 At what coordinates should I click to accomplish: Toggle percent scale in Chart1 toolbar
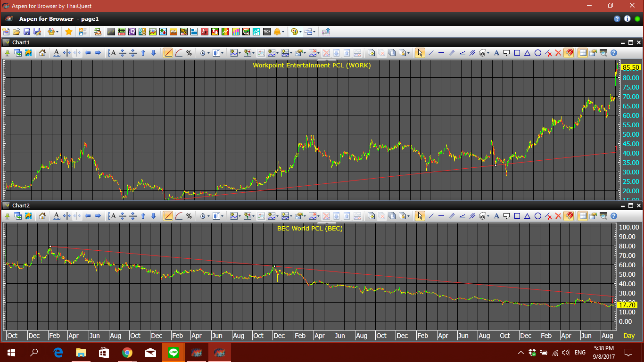(x=189, y=53)
